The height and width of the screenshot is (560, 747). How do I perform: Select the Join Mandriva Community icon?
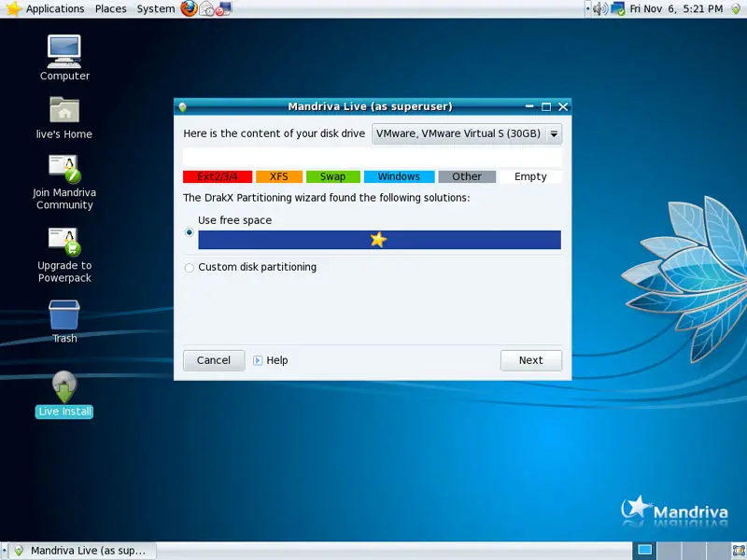64,169
